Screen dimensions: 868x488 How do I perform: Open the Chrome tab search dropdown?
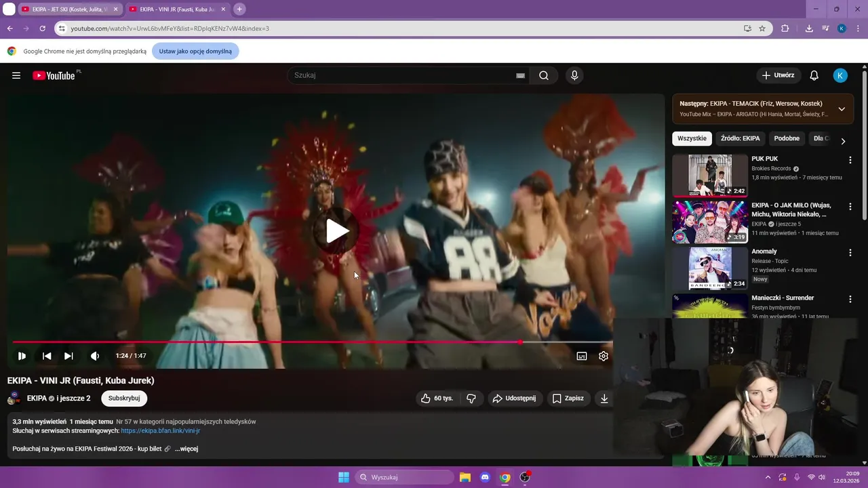(9, 9)
